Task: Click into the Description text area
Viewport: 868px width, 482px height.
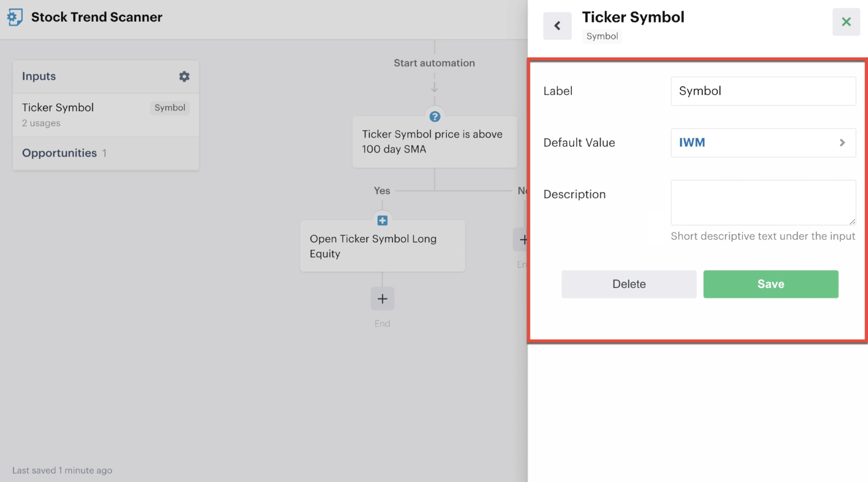Action: (763, 203)
